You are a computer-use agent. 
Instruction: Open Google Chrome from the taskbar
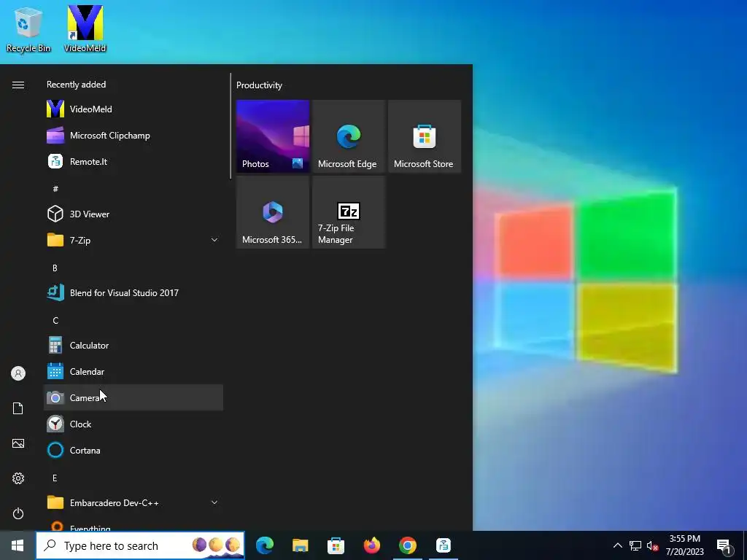[x=407, y=545]
